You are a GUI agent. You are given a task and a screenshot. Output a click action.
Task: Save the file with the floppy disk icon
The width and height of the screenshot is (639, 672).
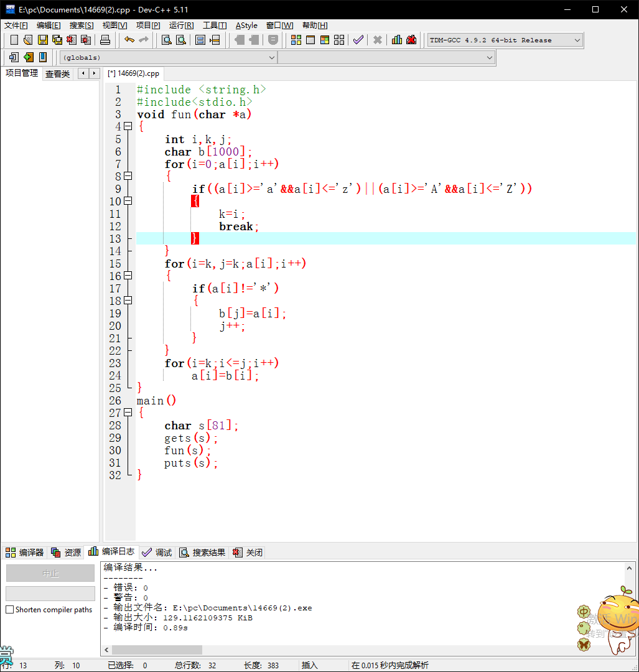[43, 40]
